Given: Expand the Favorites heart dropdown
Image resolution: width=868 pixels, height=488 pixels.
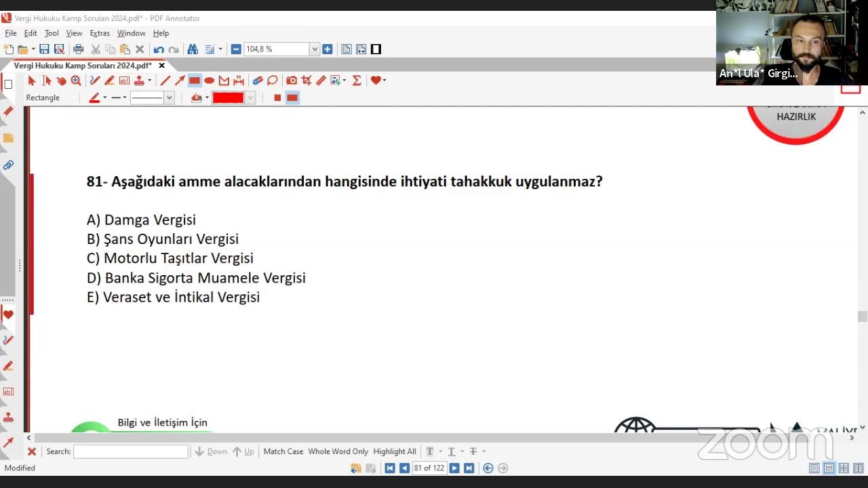Looking at the screenshot, I should coord(384,80).
